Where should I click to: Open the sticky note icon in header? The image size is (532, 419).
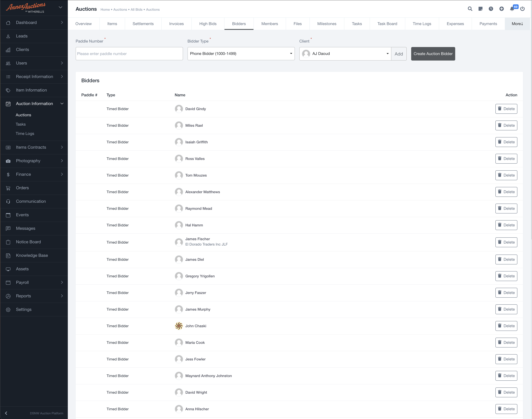pyautogui.click(x=480, y=9)
